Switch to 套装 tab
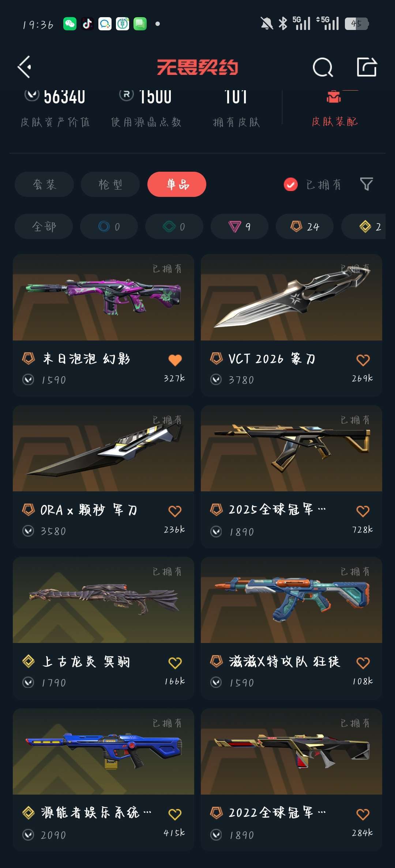The height and width of the screenshot is (868, 395). [x=44, y=184]
